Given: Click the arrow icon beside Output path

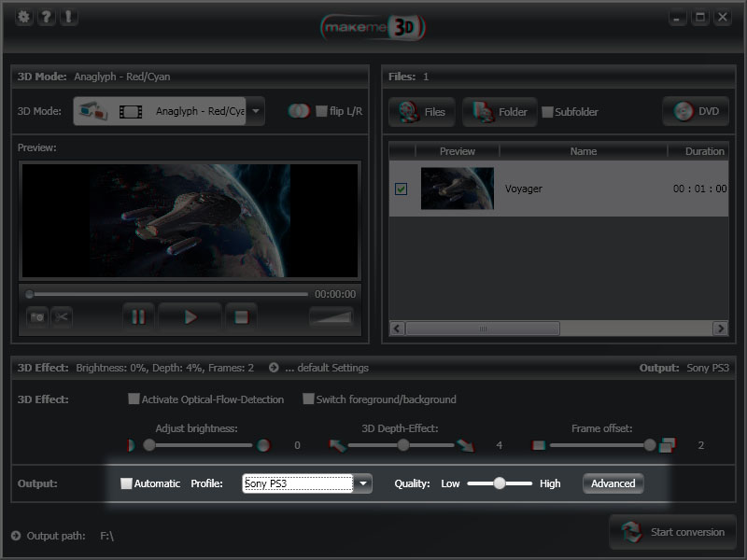Looking at the screenshot, I should (16, 536).
